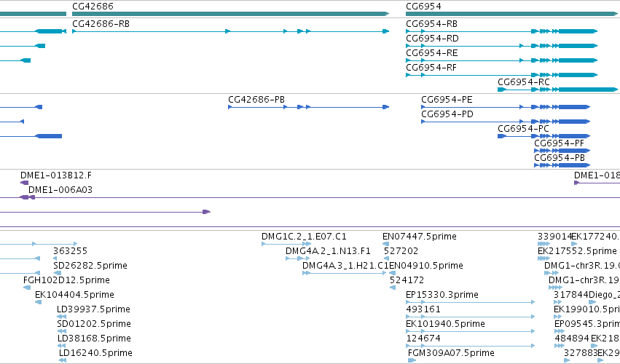Select the DMG4A.2_1.N13.F1 EST label
Image resolution: width=620 pixels, height=364 pixels.
coord(328,251)
